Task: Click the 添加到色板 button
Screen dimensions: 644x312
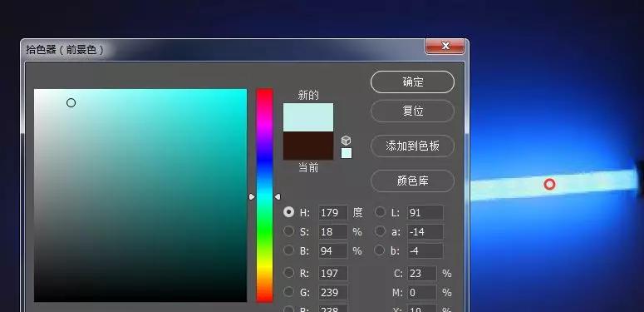Action: 412,146
